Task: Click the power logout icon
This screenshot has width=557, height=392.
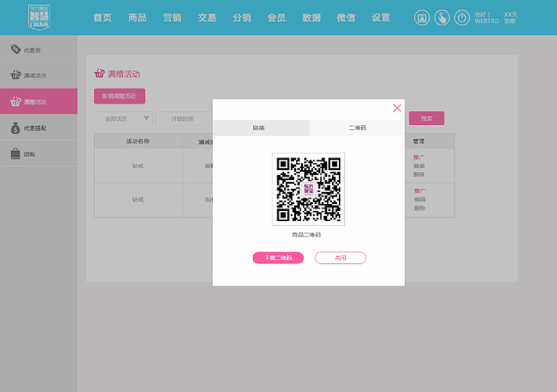Action: [462, 17]
